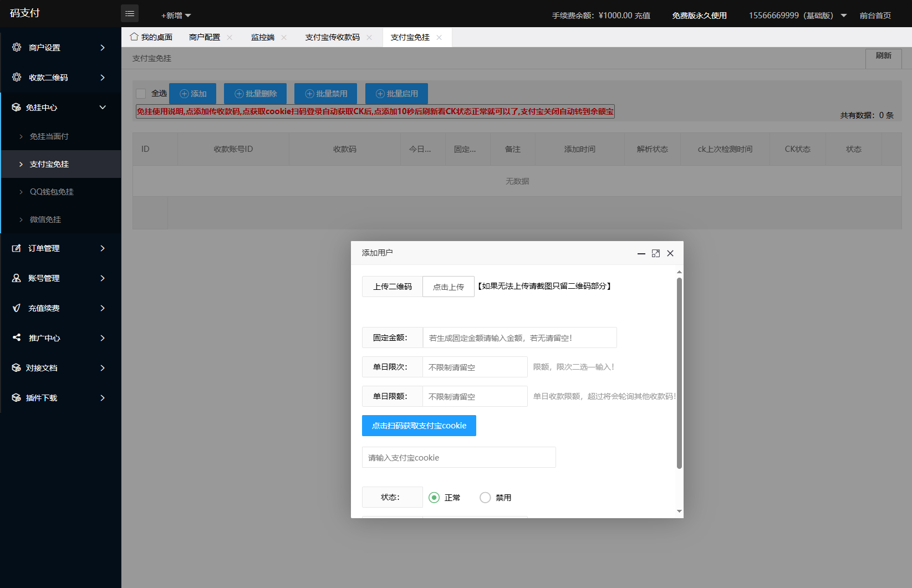Open 账号管理 using the person icon
The width and height of the screenshot is (912, 588).
tap(17, 278)
